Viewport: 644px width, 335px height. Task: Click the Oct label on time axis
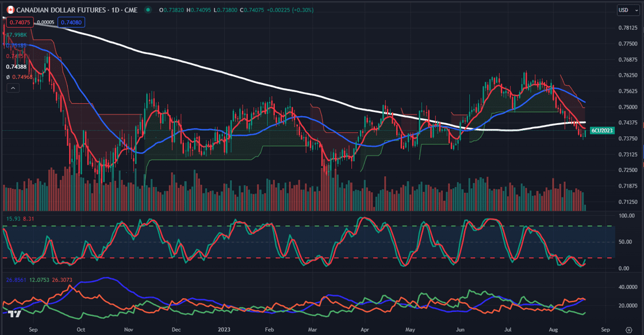click(81, 330)
